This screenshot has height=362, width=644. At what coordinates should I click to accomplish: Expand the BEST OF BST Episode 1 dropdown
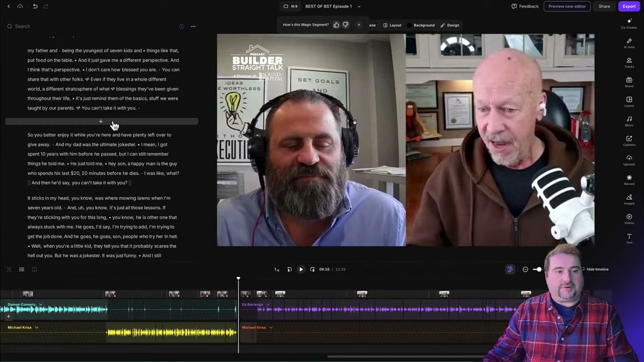pos(359,7)
